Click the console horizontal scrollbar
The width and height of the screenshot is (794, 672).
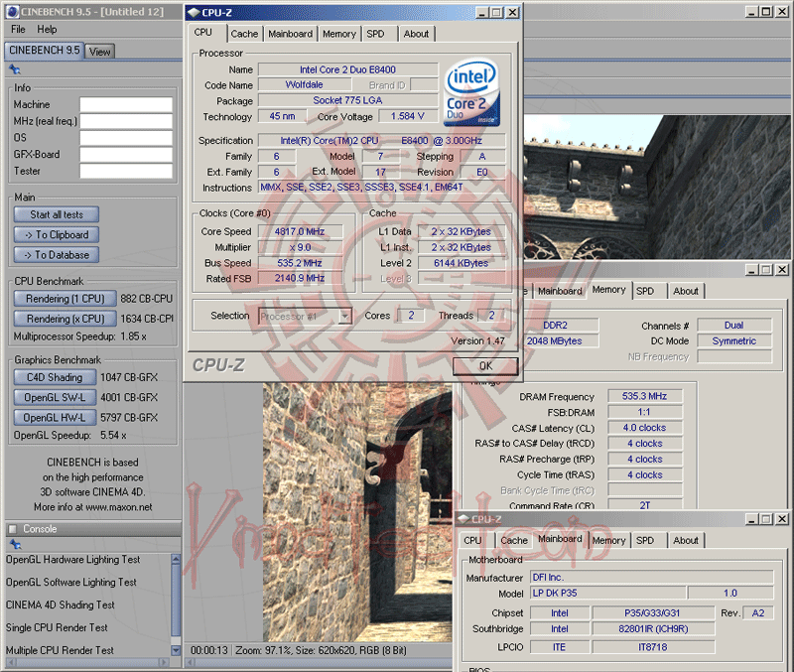[86, 662]
